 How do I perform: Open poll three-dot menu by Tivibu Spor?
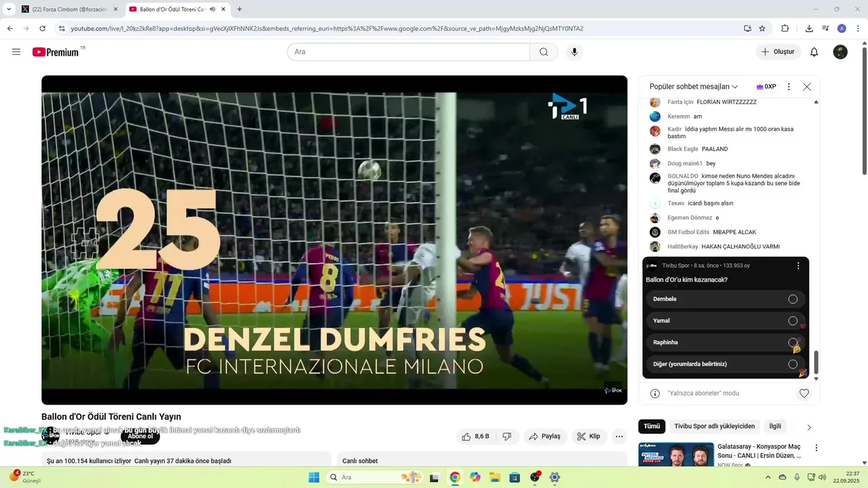coord(798,266)
